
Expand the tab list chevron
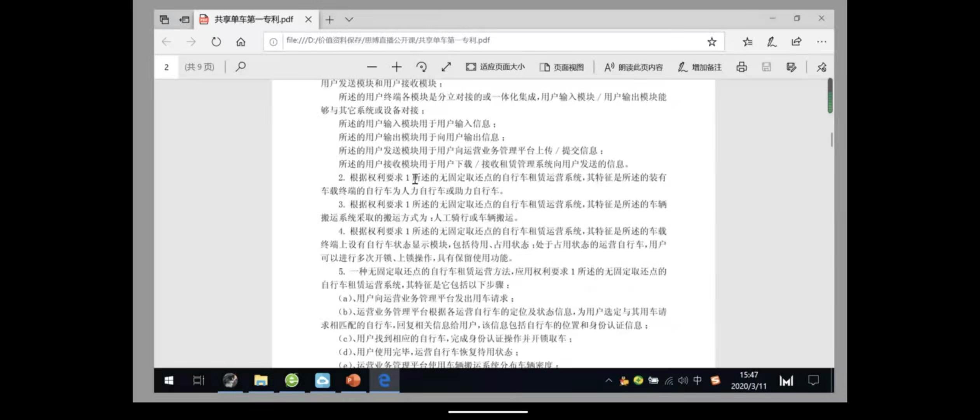pos(349,19)
